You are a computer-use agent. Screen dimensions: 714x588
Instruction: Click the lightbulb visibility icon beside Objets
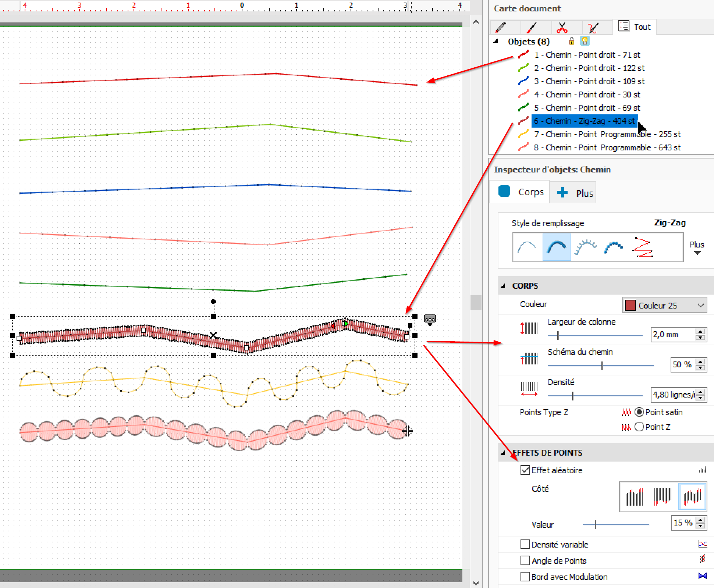(x=585, y=41)
